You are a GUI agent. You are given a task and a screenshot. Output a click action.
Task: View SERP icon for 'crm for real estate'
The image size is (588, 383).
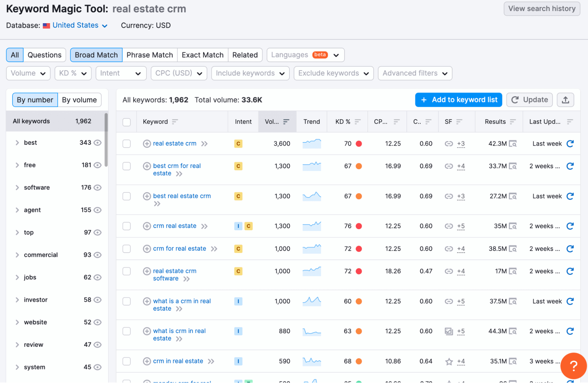pos(513,249)
